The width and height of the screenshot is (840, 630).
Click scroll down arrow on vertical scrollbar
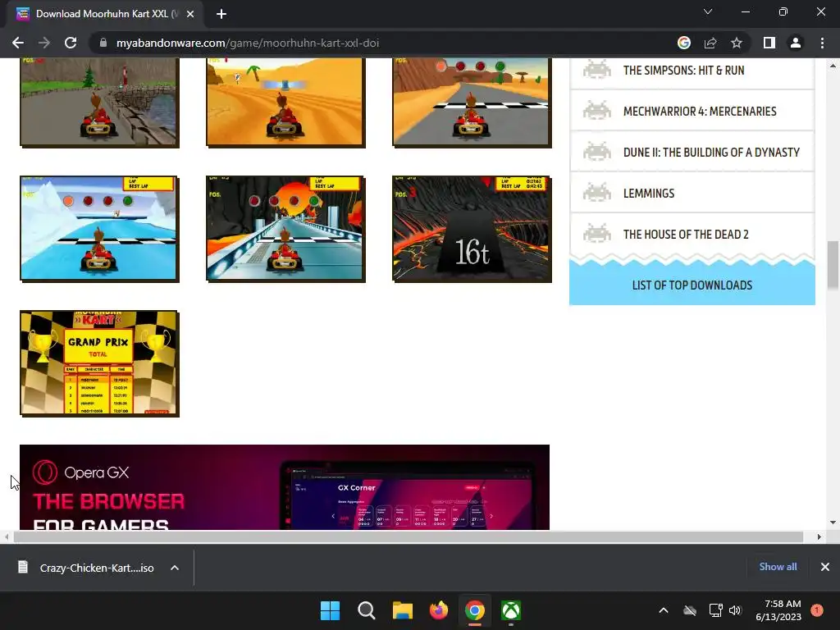[x=833, y=523]
